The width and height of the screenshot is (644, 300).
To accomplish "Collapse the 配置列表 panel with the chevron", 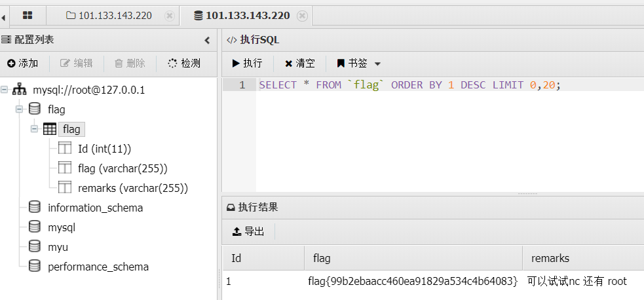I will coord(207,40).
